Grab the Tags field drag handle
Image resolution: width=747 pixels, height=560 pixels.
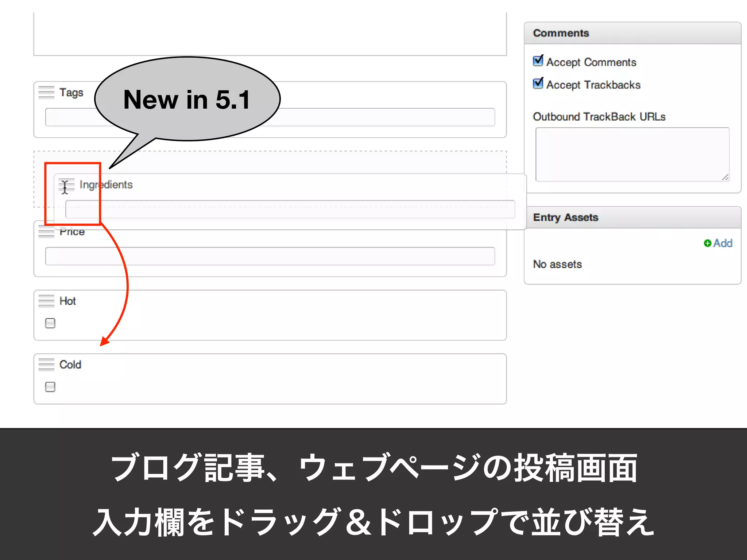pos(46,92)
